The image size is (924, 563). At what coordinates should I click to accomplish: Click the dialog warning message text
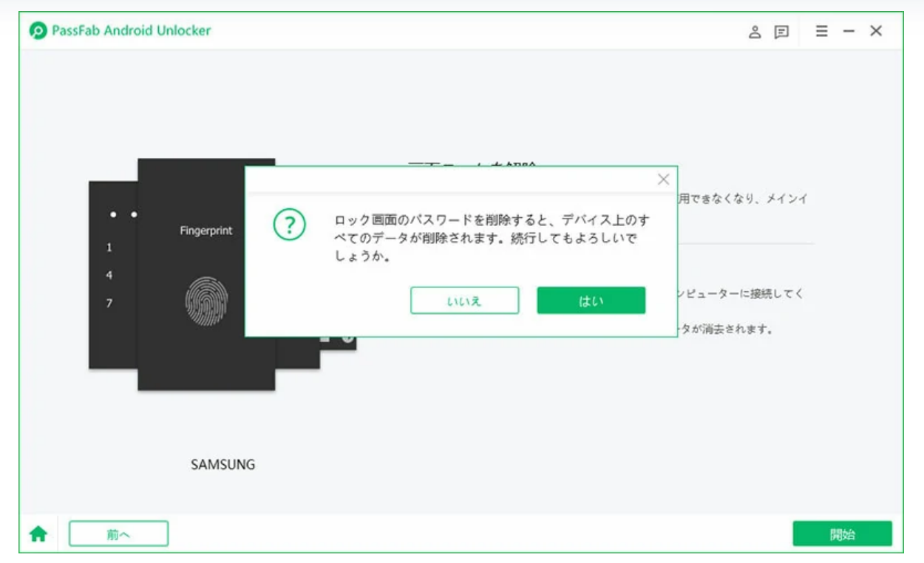click(x=493, y=239)
